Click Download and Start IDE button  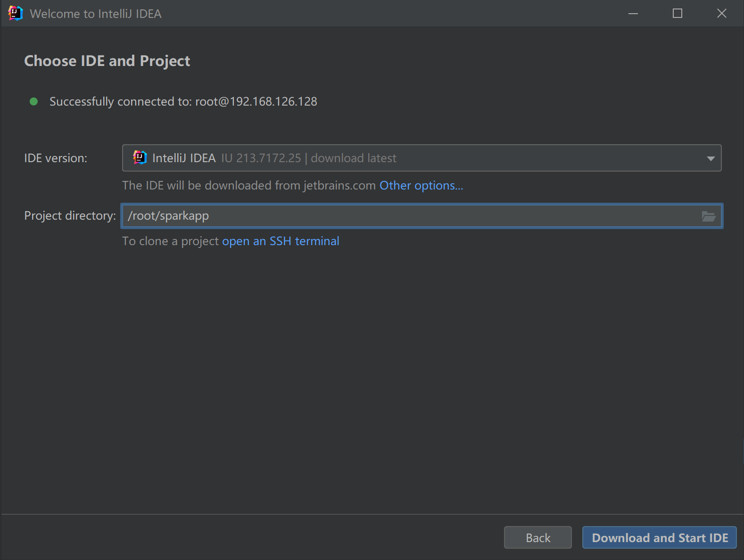[x=660, y=537]
